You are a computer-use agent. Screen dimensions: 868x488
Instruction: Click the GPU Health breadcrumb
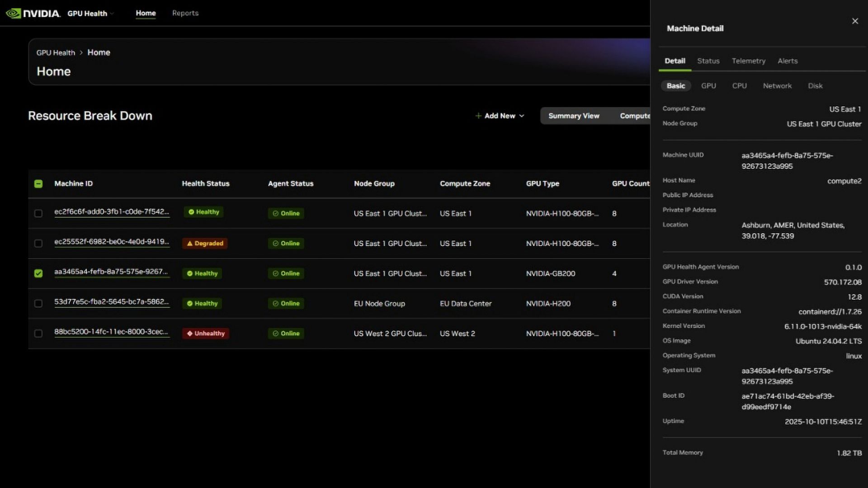55,52
